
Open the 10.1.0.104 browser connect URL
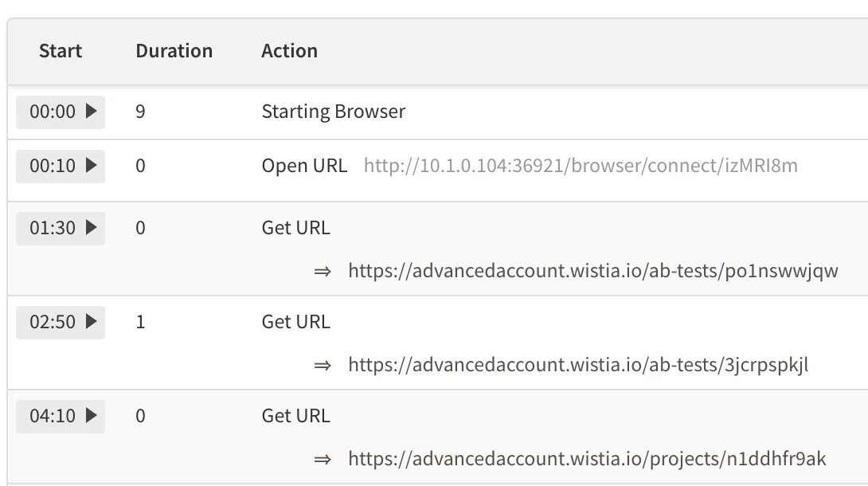click(581, 166)
